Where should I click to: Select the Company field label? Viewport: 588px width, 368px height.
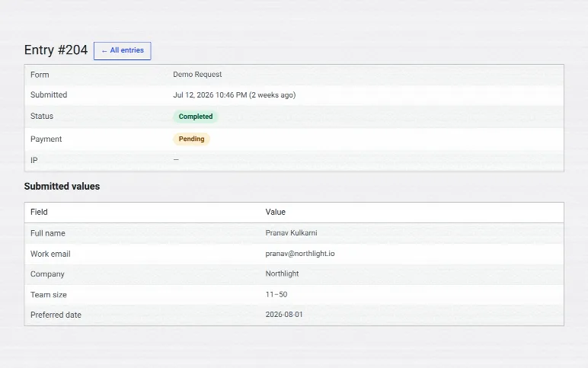47,274
